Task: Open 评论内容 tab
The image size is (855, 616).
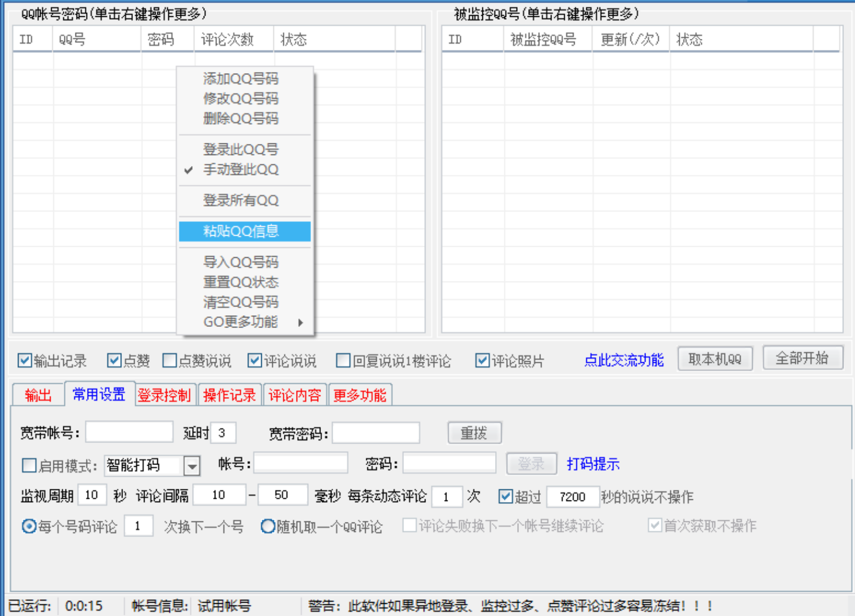Action: 294,395
